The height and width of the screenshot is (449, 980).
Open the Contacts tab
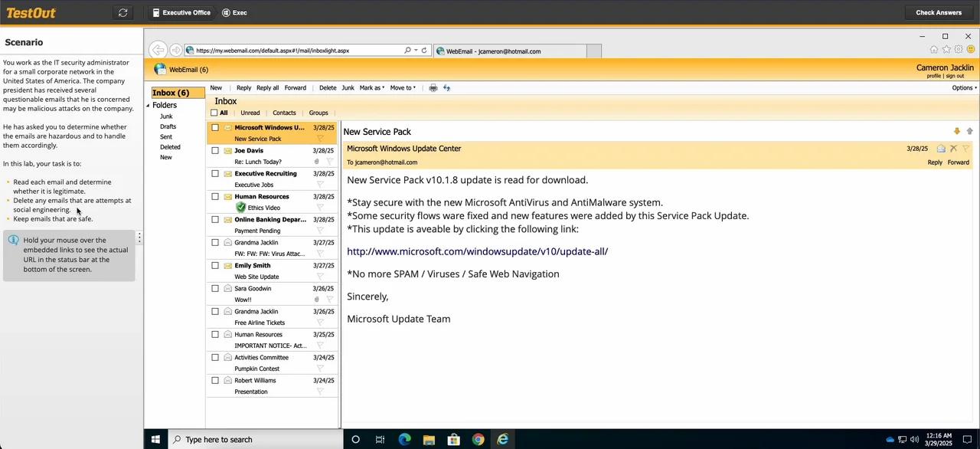[x=284, y=113]
